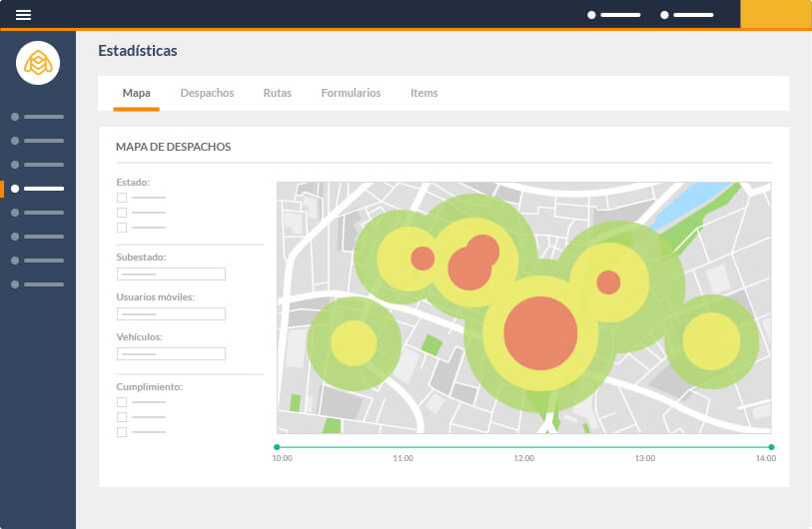Click the timeline end handle at 14:00
This screenshot has height=529, width=812.
click(x=771, y=447)
